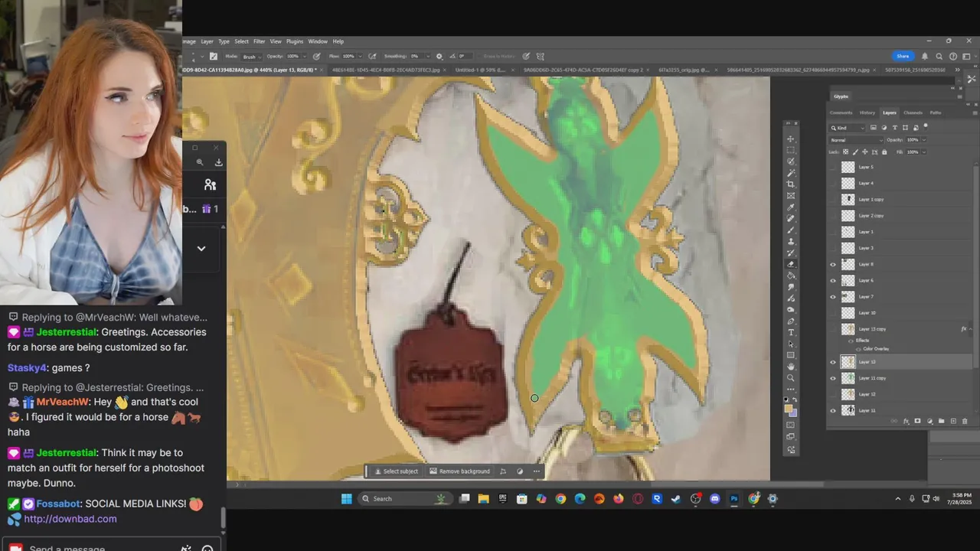Open Photoshop notifications bell
This screenshot has height=551, width=980.
click(x=925, y=56)
